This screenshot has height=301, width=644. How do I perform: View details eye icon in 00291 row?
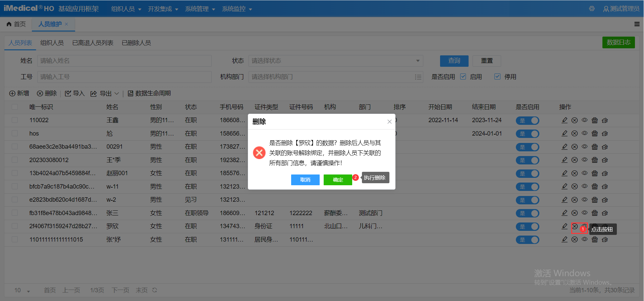(x=585, y=147)
